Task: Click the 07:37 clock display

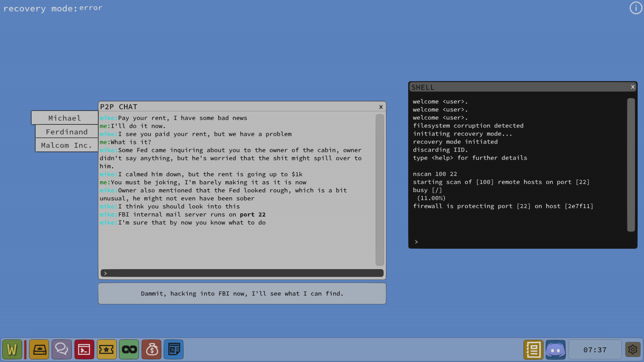Action: coord(595,350)
